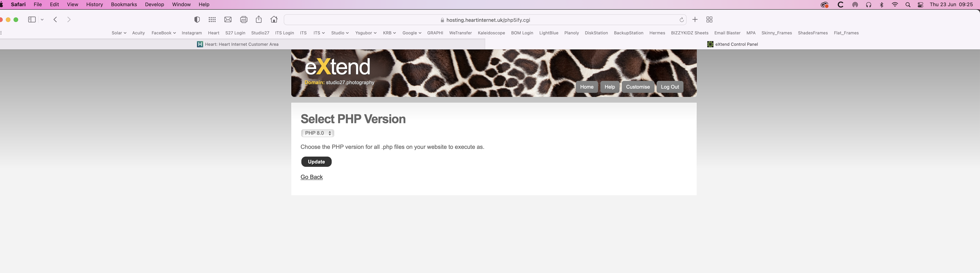Click the letter C menu bar icon

841,5
